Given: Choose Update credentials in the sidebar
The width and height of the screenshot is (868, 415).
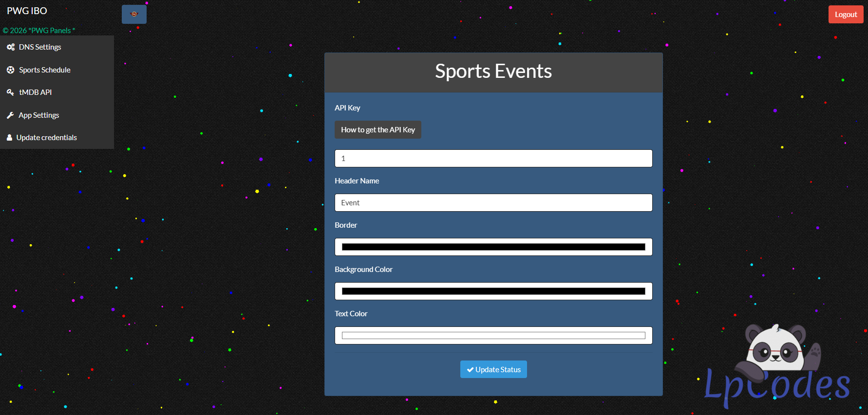Looking at the screenshot, I should [47, 138].
